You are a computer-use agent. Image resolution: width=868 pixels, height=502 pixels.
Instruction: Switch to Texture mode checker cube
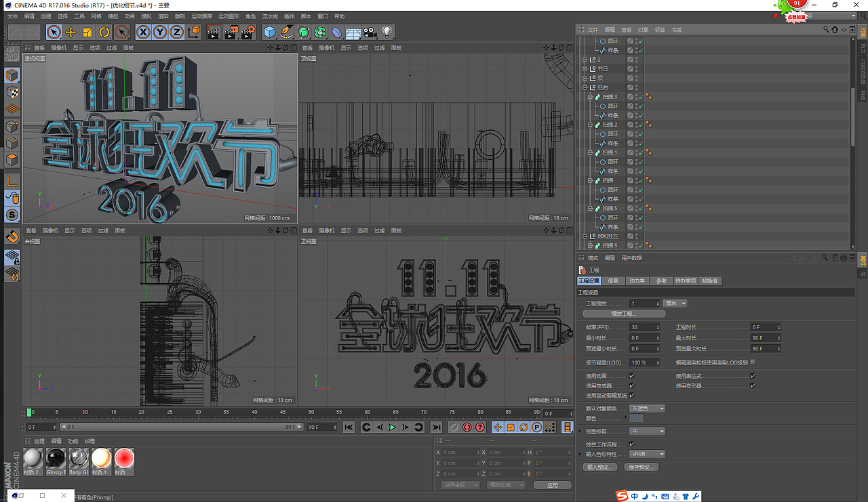click(12, 91)
